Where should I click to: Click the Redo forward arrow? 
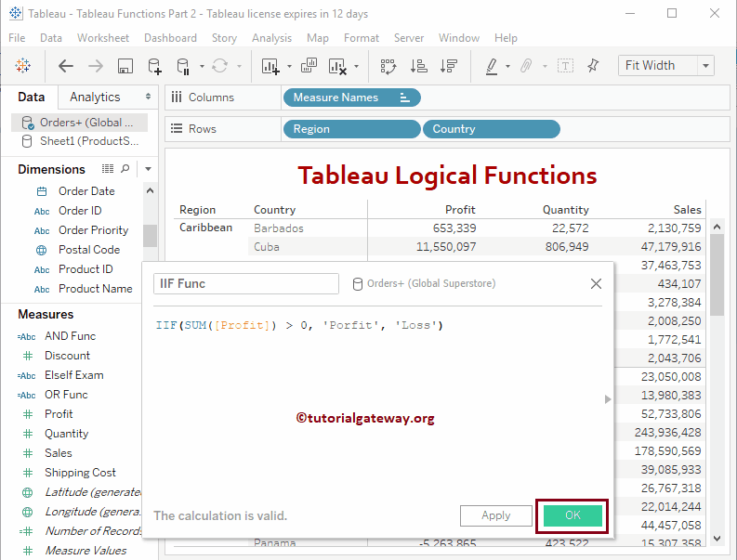96,66
